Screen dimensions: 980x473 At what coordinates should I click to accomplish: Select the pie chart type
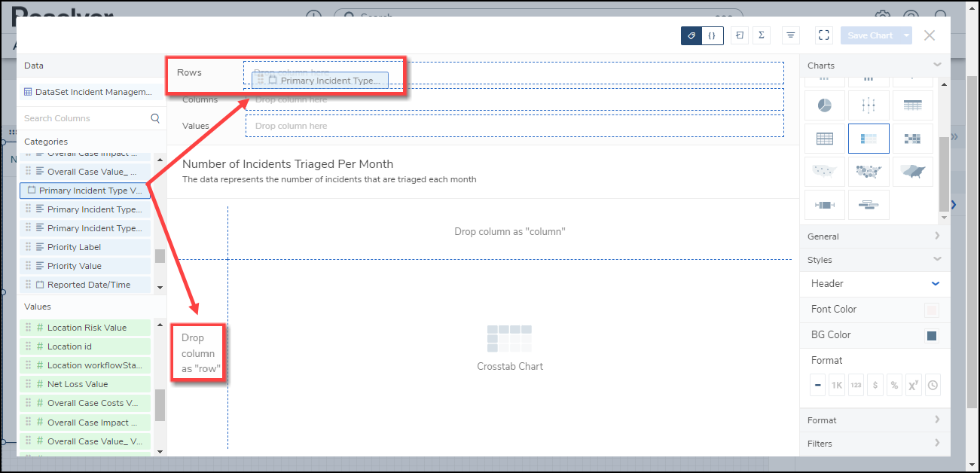tap(825, 105)
